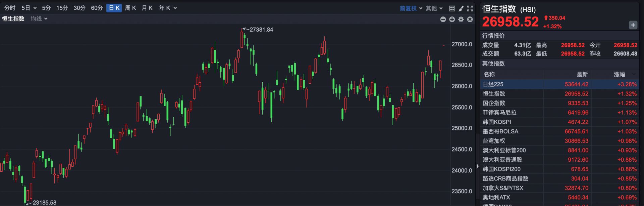Select the drawing brush tool

click(x=461, y=8)
